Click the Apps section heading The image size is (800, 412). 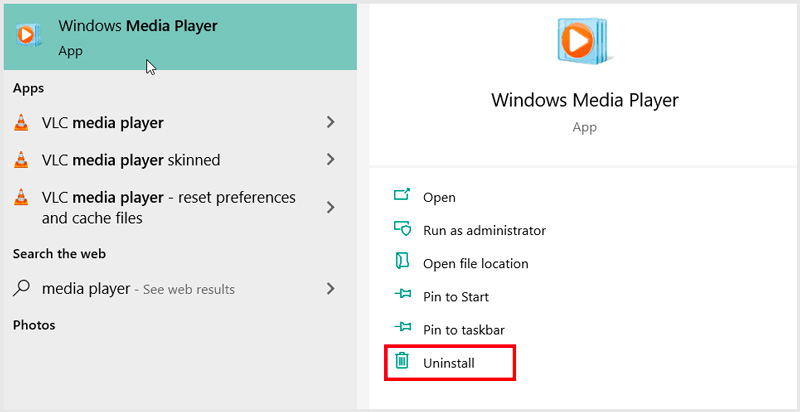point(28,88)
